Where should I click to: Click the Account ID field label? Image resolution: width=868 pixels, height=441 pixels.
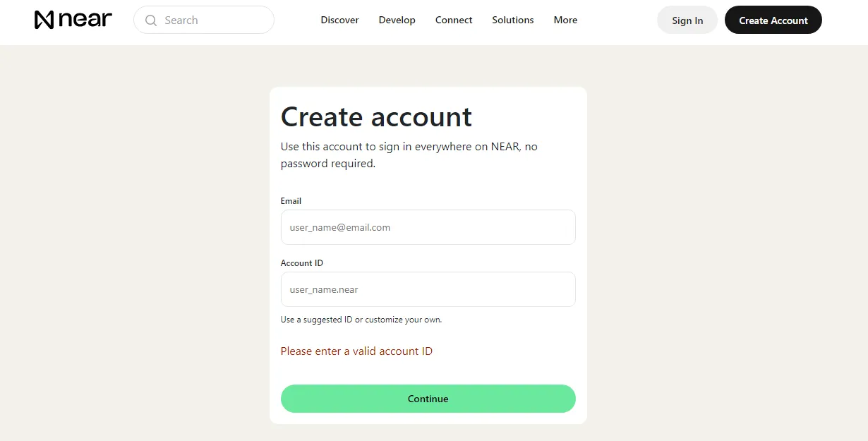302,263
